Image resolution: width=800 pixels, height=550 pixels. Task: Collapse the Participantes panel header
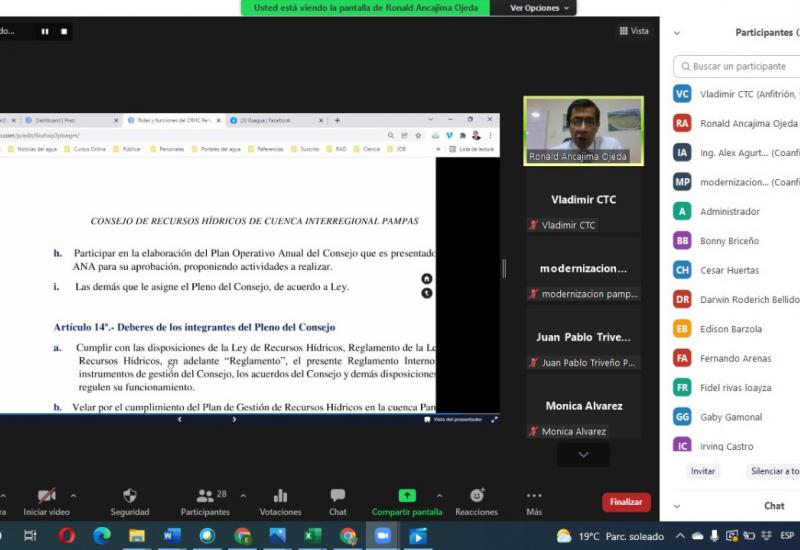[677, 33]
